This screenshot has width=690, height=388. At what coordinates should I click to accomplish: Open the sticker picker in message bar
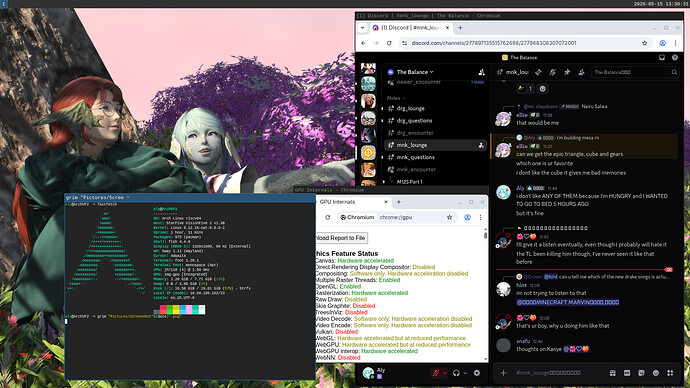coord(641,373)
